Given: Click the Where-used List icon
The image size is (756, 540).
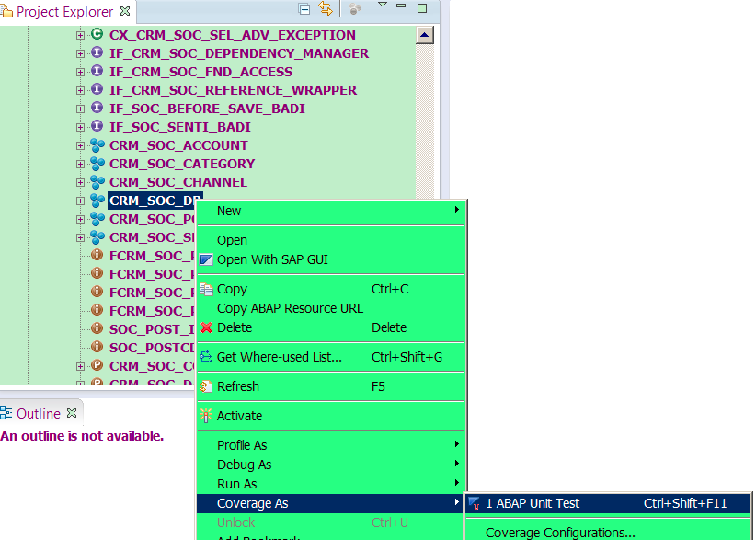Looking at the screenshot, I should [x=206, y=357].
